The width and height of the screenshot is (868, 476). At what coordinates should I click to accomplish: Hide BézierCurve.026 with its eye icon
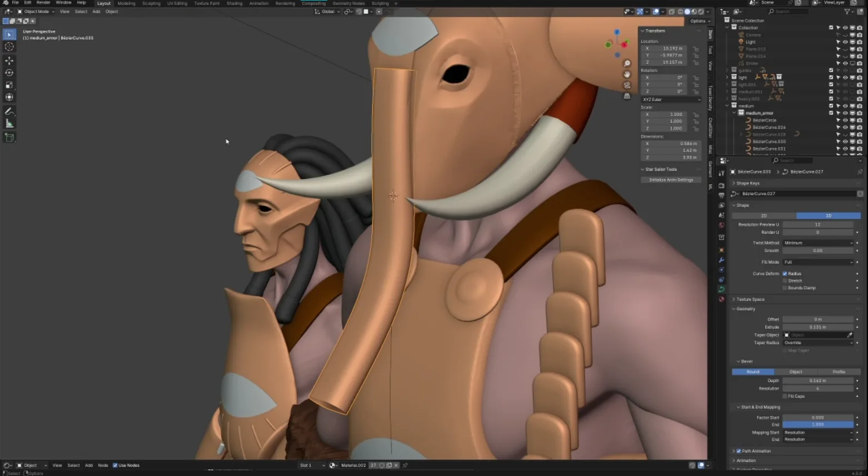coord(845,127)
